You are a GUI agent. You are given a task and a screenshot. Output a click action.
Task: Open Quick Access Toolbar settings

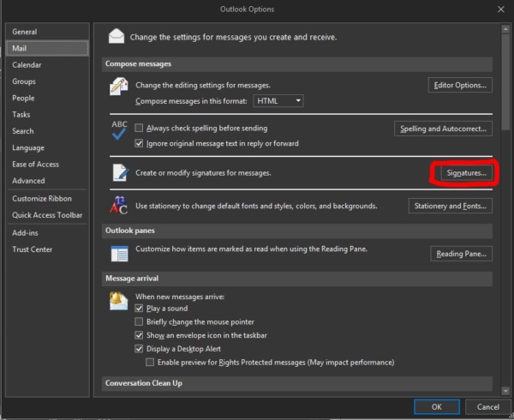[47, 215]
